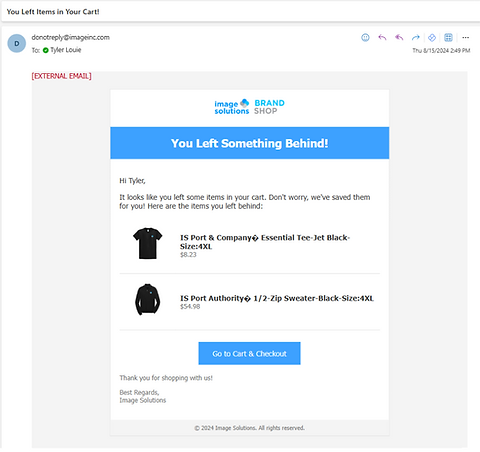
Task: Open the more actions ellipsis menu
Action: (466, 38)
